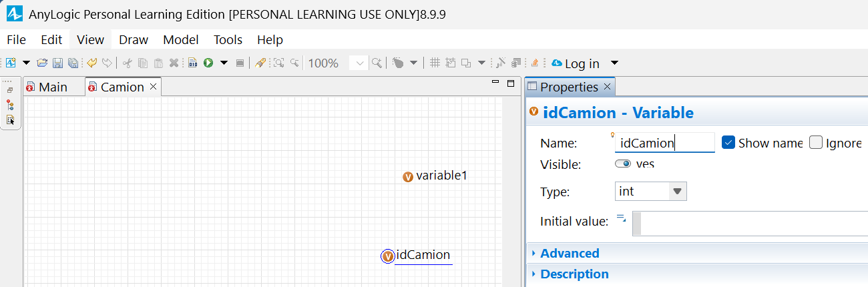Open the Projects view from left sidebar
The height and width of the screenshot is (287, 868).
tap(10, 105)
